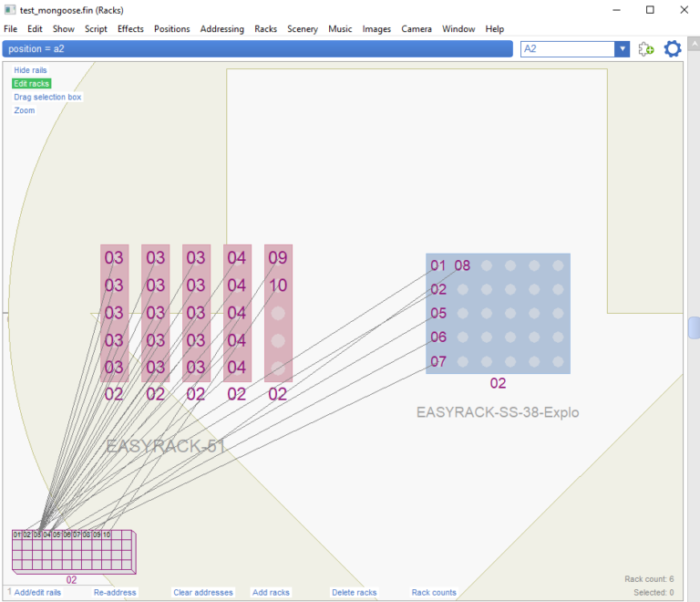Select tube 08 in the blue rack

[x=462, y=265]
